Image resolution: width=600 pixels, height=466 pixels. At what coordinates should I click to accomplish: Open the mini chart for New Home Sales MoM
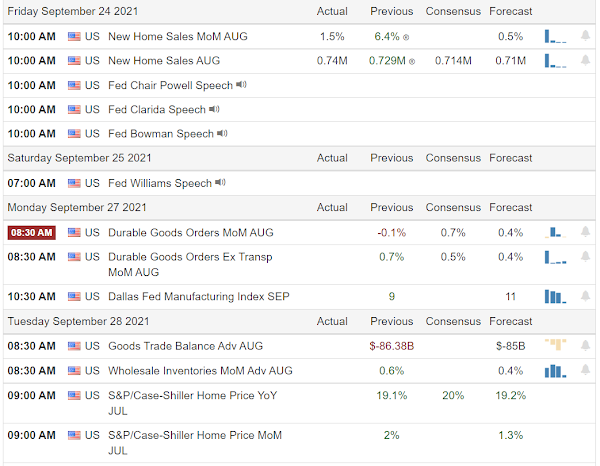(x=555, y=36)
